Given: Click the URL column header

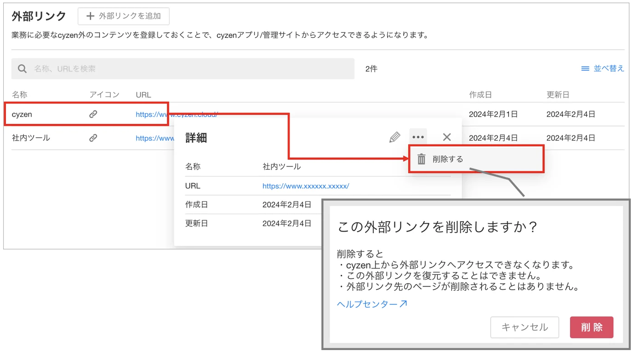Looking at the screenshot, I should coord(143,95).
